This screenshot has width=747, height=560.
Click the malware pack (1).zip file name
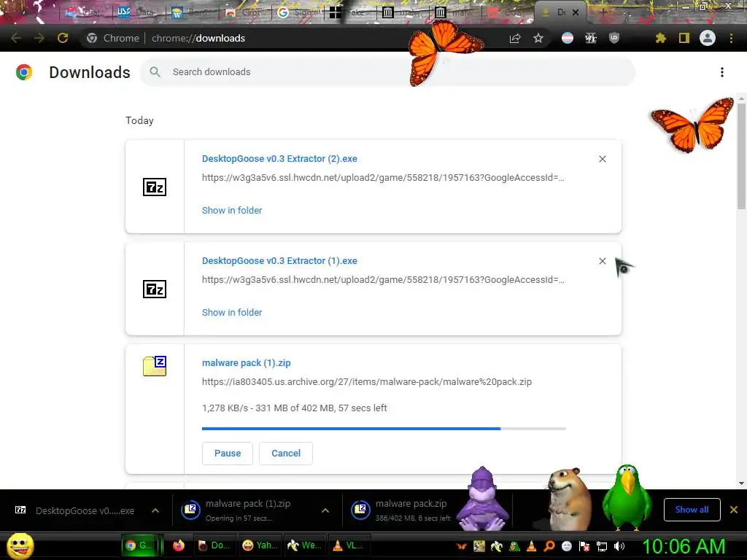(247, 363)
